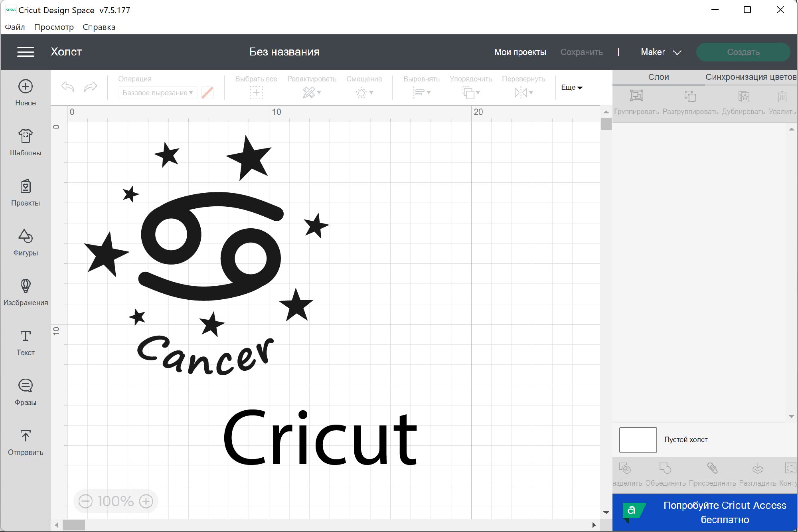Open the Фразы phrases panel
The height and width of the screenshot is (532, 798).
26,392
